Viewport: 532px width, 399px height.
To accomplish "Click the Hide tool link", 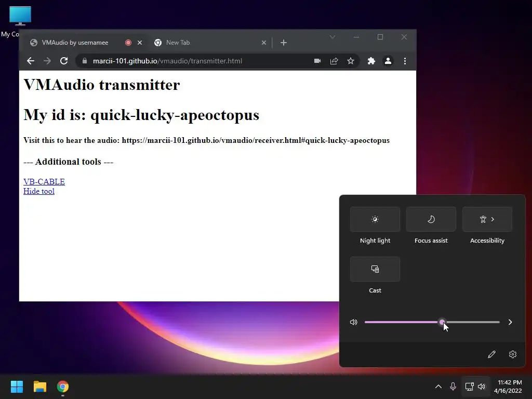I will [x=39, y=191].
